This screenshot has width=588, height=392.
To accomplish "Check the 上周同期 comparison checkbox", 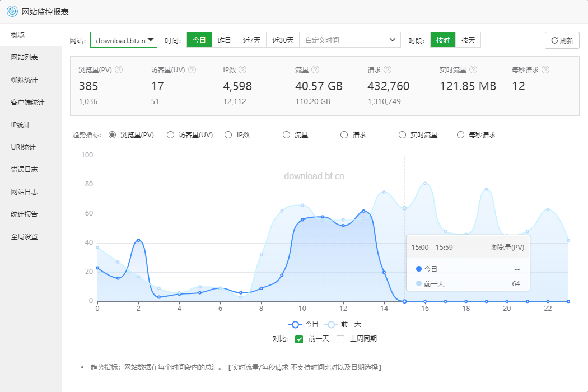I will click(x=340, y=339).
